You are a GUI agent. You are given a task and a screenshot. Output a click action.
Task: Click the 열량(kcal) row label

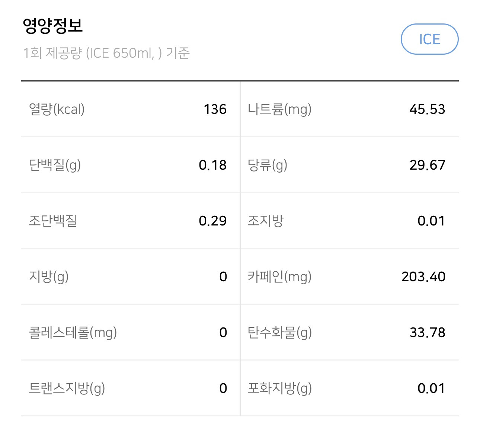click(57, 109)
